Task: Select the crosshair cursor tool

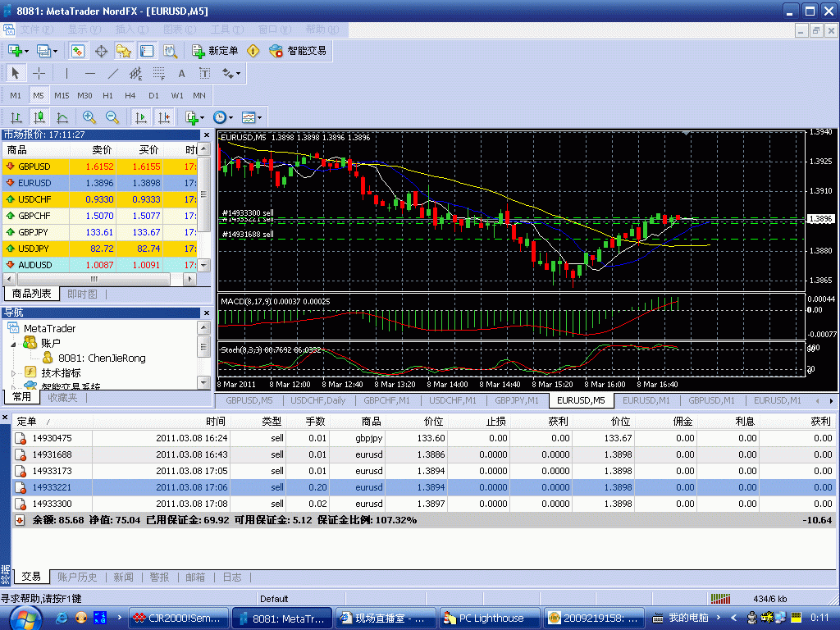Action: click(39, 74)
